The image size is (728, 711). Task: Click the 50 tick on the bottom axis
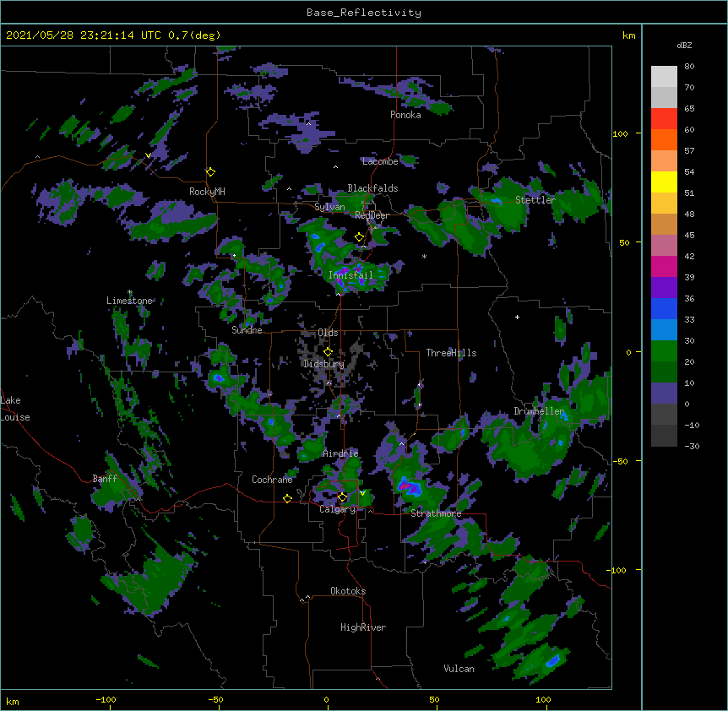(434, 699)
